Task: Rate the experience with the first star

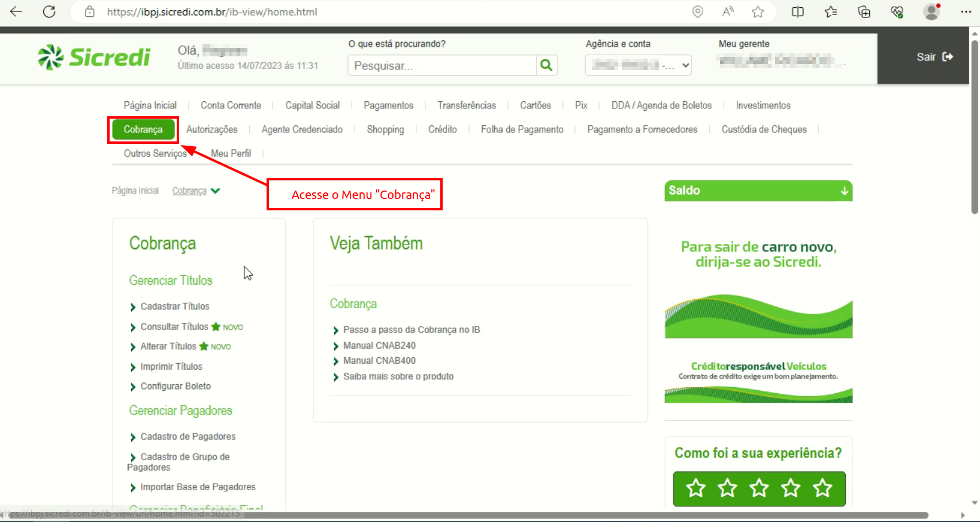Action: [x=695, y=488]
